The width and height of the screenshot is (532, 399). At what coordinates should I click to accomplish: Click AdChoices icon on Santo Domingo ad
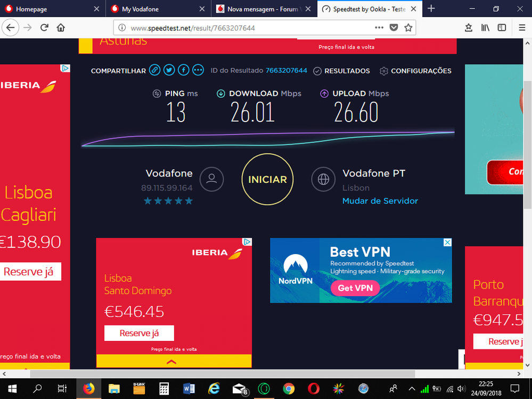(247, 241)
